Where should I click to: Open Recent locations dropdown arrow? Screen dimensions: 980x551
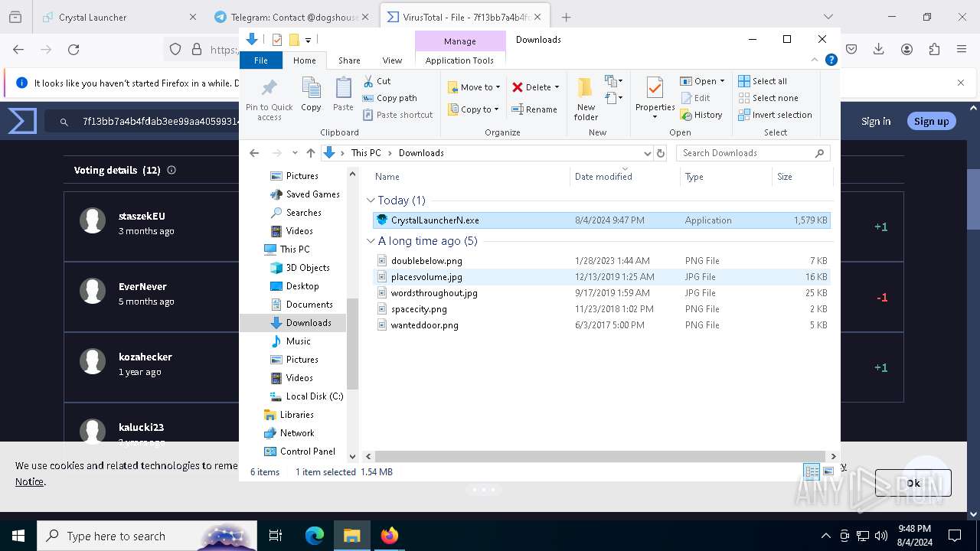294,153
